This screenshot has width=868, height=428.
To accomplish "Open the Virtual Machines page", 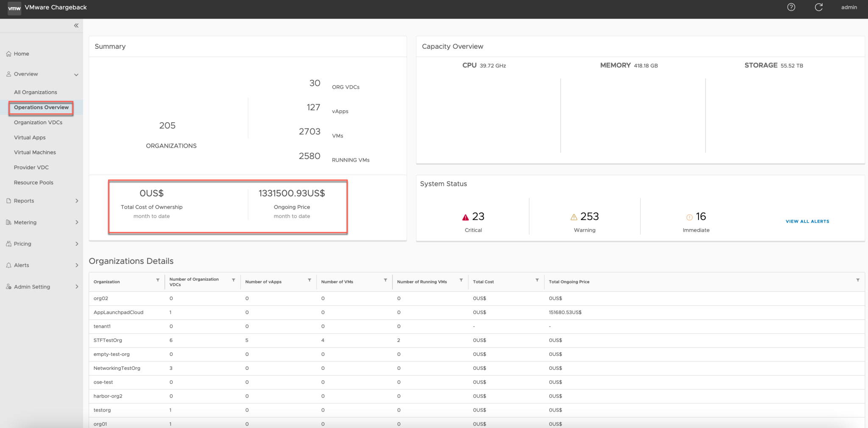I will coord(35,152).
